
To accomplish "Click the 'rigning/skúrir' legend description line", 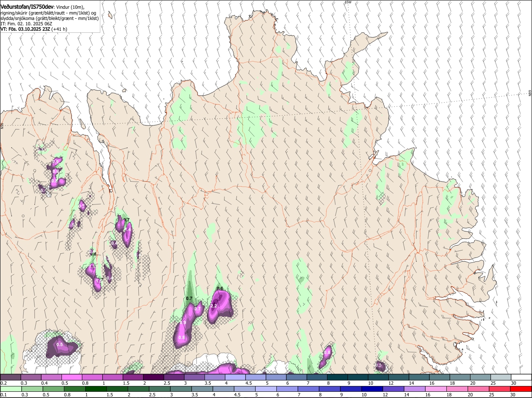I will 49,13.
